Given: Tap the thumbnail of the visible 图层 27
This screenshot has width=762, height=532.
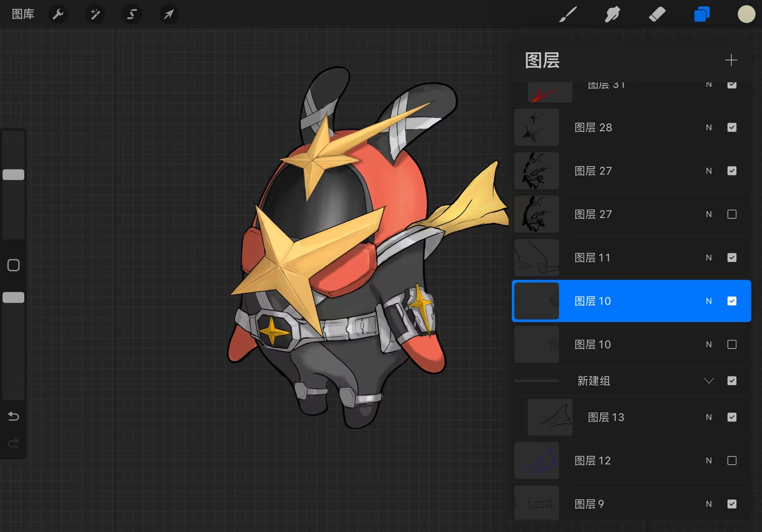Looking at the screenshot, I should click(x=537, y=171).
